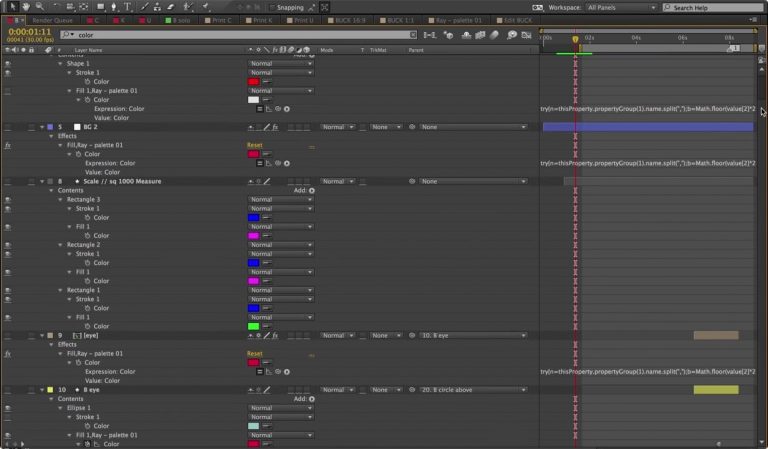This screenshot has height=449, width=768.
Task: Switch to the Render Queue tab
Action: (x=51, y=19)
